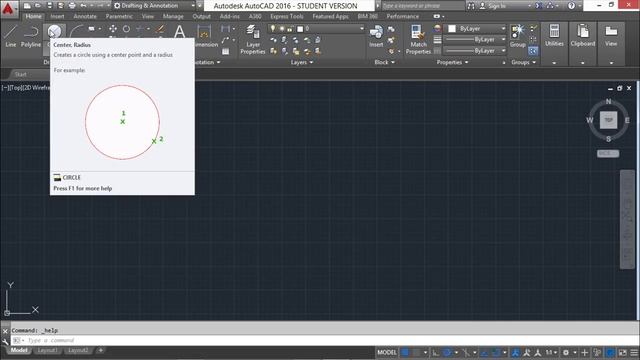Click the viewport controls [-][Top] label

coord(25,88)
